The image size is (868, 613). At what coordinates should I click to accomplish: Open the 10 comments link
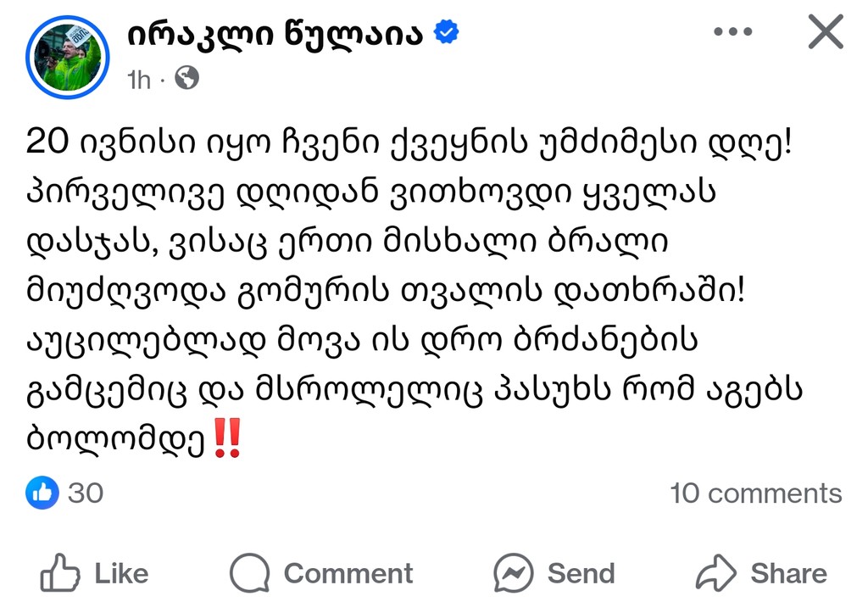pyautogui.click(x=755, y=493)
